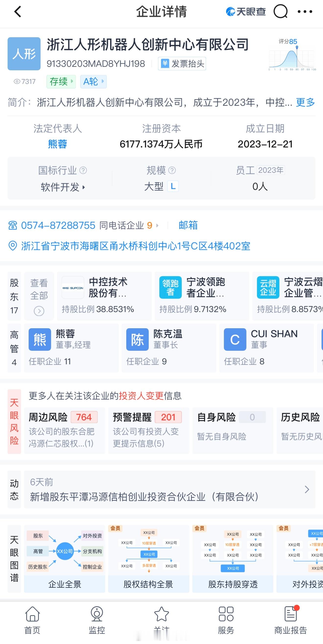Open 企业全景 graph thumbnail

point(65,559)
